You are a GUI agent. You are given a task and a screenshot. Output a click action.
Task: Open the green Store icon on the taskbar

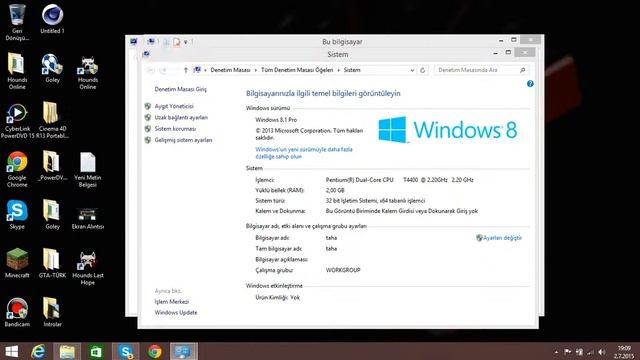(96, 351)
